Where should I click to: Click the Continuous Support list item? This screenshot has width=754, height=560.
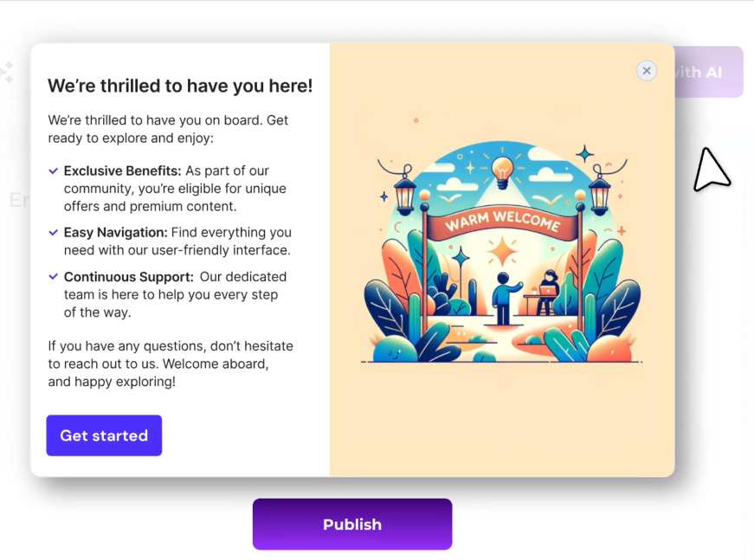click(175, 294)
